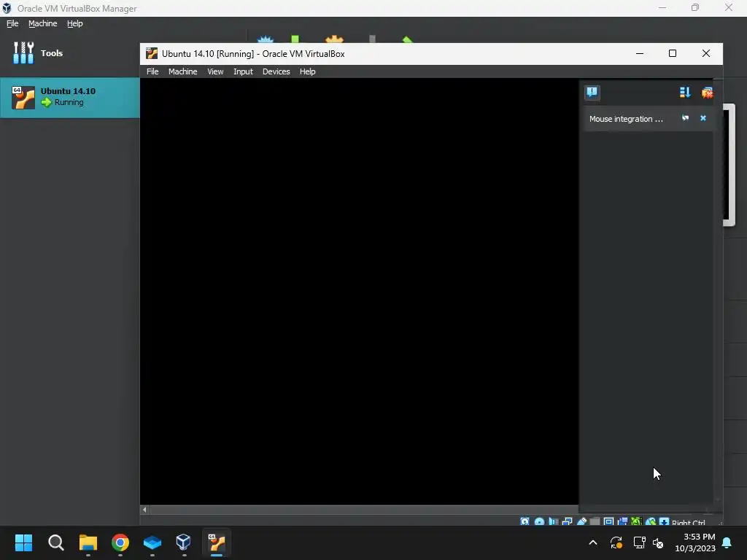747x560 pixels.
Task: Click inside the black VM display area
Action: pyautogui.click(x=359, y=291)
